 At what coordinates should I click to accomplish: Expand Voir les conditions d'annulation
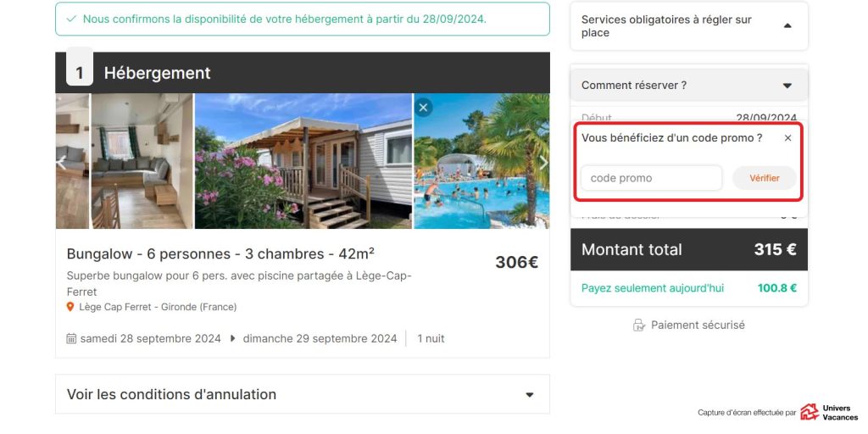point(303,394)
